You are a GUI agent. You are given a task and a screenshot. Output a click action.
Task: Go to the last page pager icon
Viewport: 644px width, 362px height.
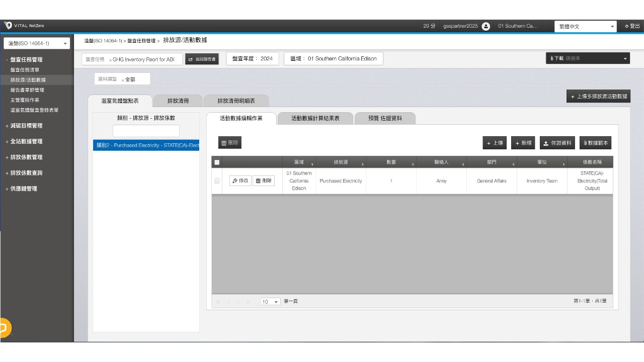tap(249, 302)
